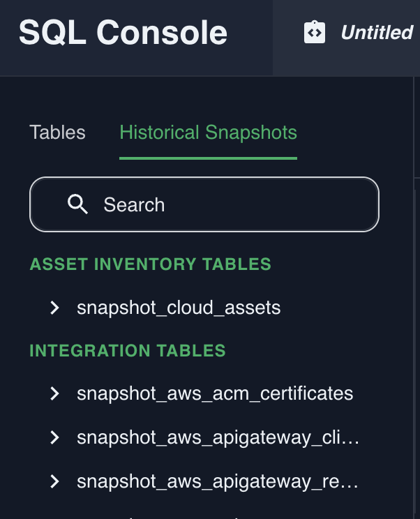Toggle chevron next to snapshot_aws_apigateway_cli… table

55,437
